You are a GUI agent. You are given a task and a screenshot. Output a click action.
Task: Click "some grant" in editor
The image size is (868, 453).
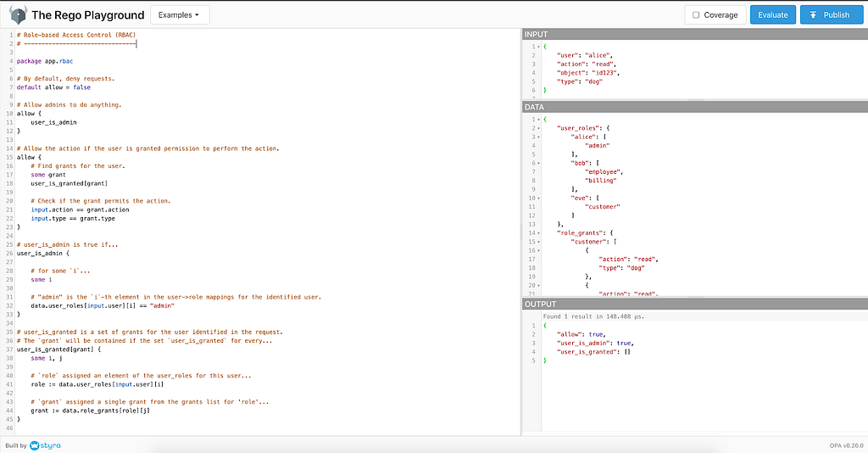click(48, 175)
